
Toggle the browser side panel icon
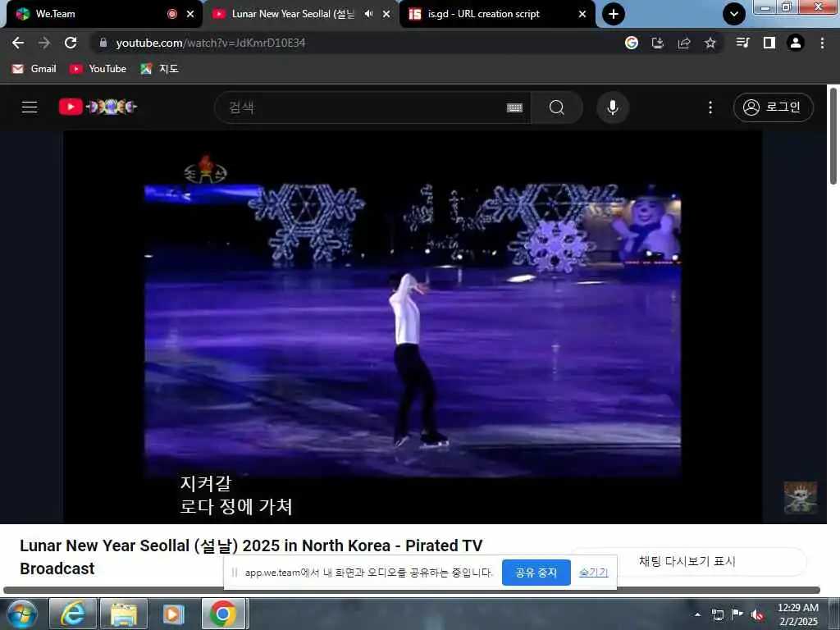coord(769,43)
